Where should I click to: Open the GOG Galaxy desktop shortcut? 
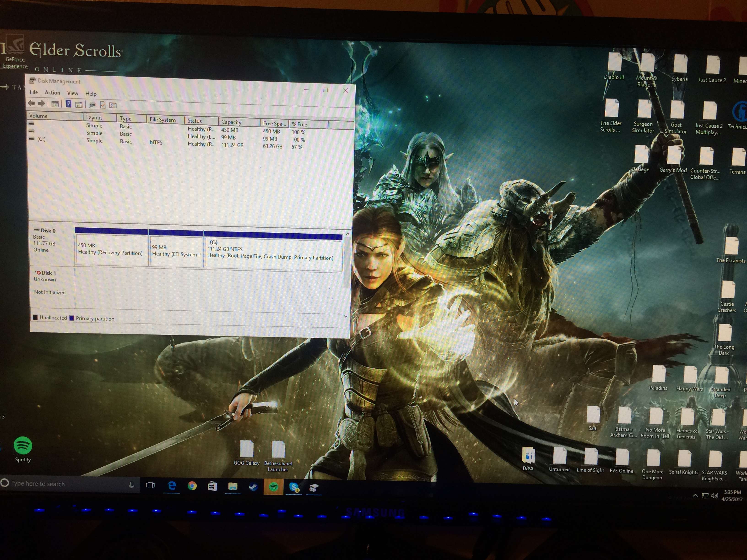246,453
